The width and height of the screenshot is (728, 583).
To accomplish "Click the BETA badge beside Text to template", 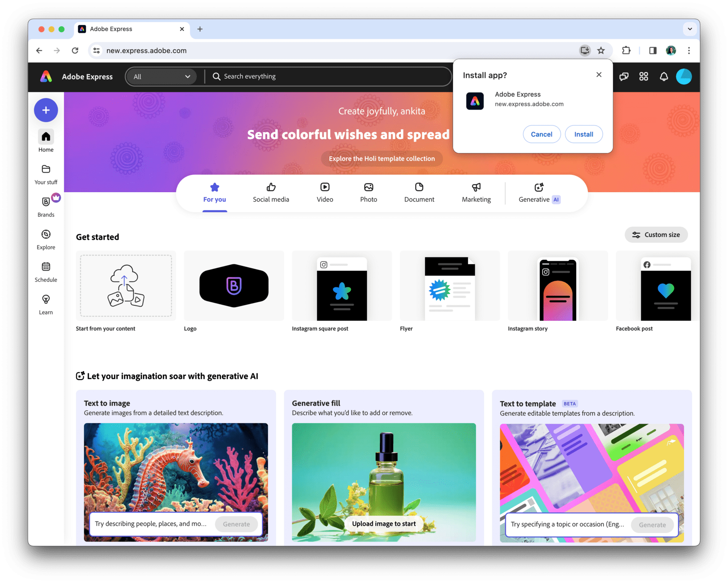I will pyautogui.click(x=570, y=404).
